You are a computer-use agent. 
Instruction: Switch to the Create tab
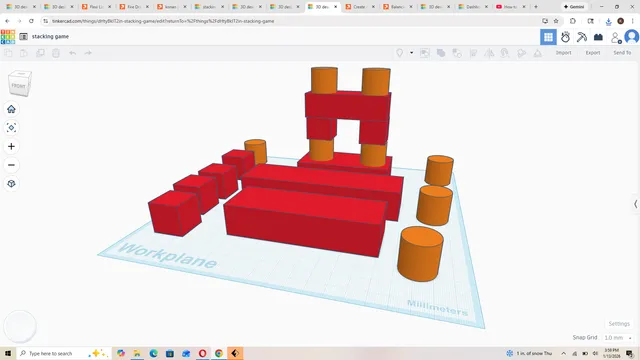tap(360, 7)
